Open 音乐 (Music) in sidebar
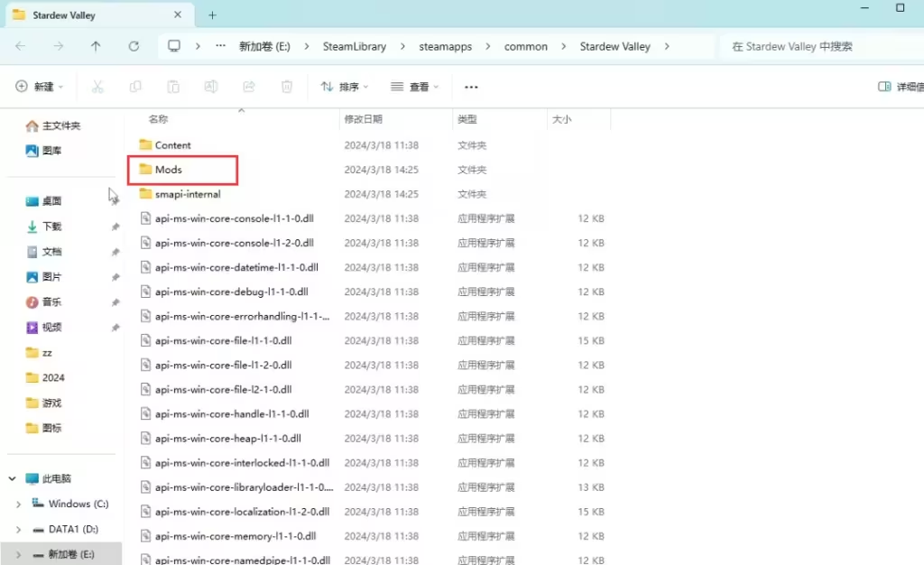 [x=43, y=302]
